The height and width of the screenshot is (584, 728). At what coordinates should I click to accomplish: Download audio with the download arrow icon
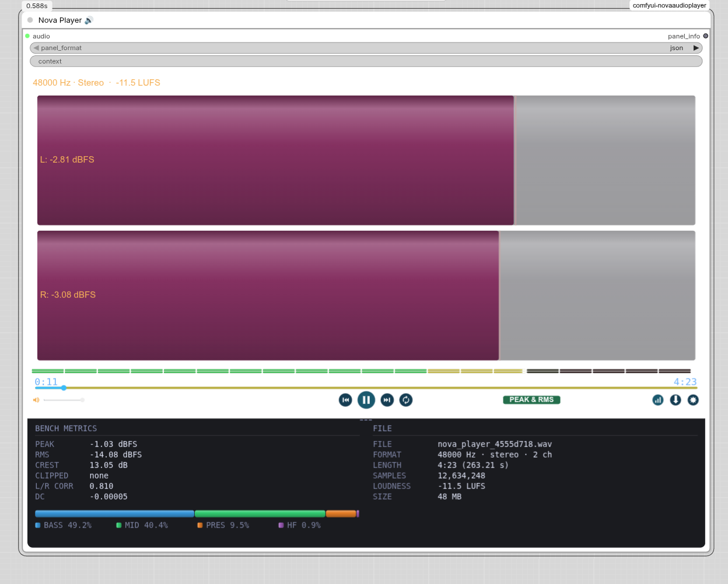click(x=675, y=400)
